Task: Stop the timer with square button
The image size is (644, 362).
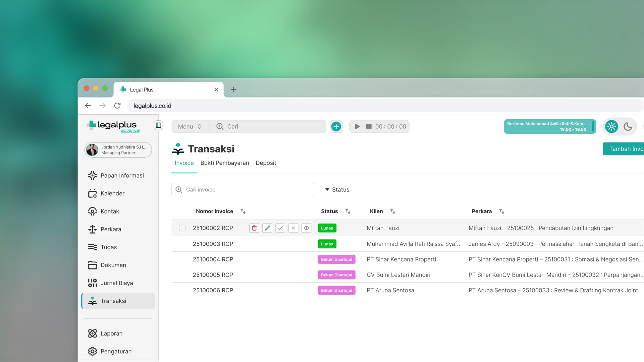Action: click(369, 126)
